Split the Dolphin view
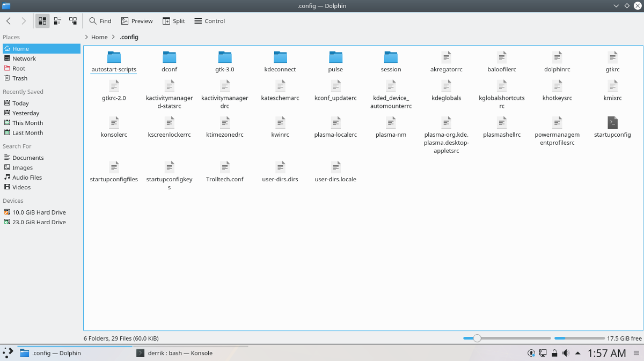Screen dimensions: 644x361 [x=173, y=21]
